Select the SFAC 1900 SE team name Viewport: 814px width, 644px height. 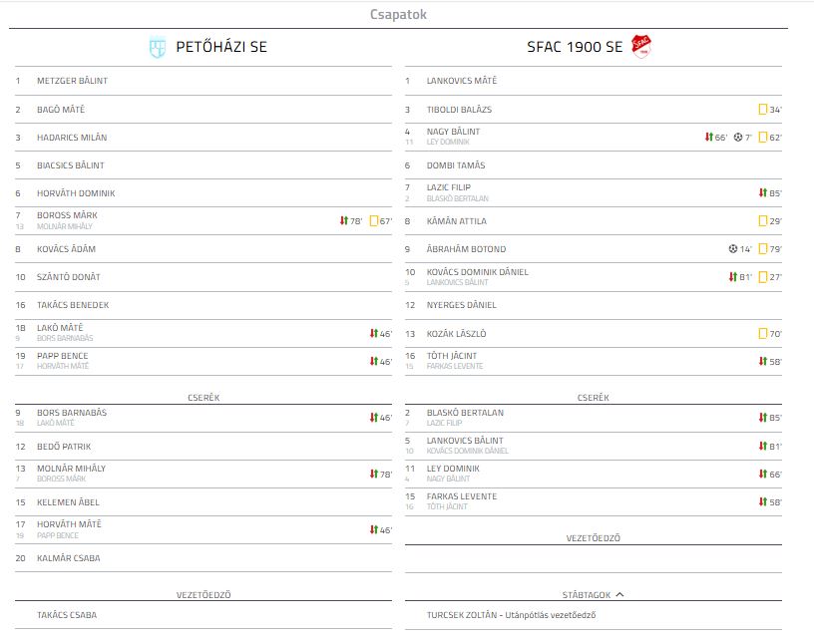tap(575, 47)
